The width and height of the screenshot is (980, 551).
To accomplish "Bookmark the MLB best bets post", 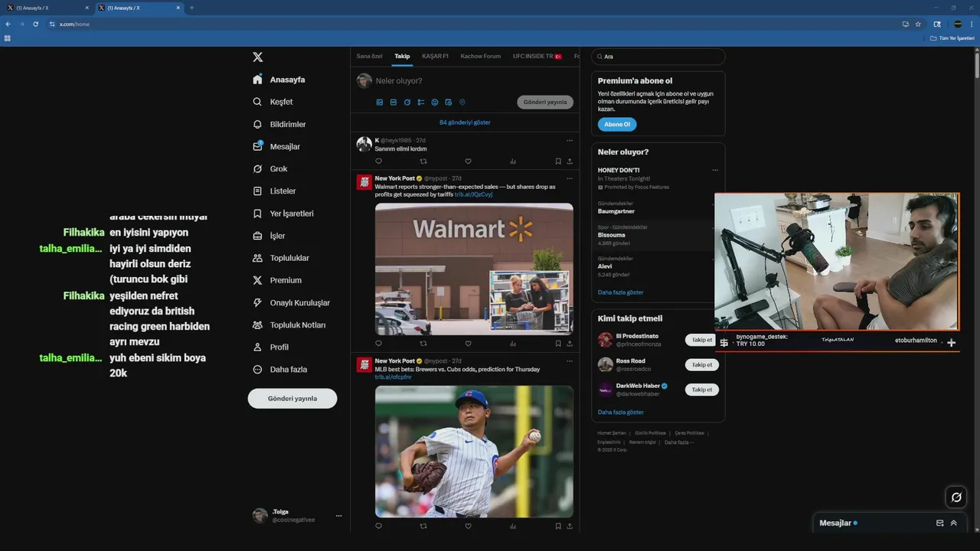I will click(x=558, y=526).
